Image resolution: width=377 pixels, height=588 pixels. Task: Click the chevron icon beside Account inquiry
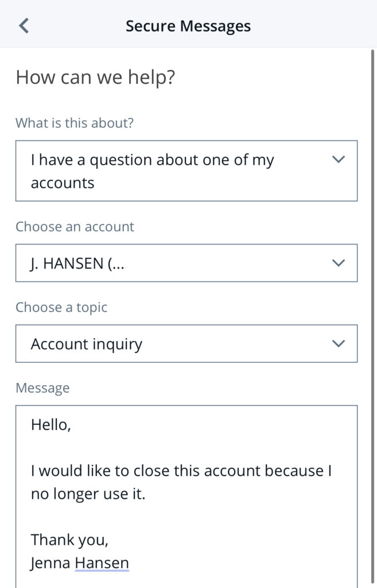pos(339,343)
